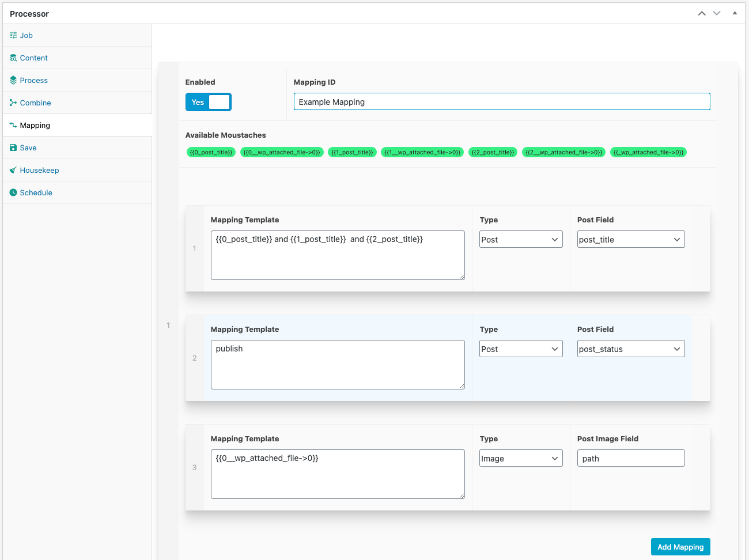This screenshot has height=560, width=749.
Task: Click the Add Mapping button
Action: click(680, 547)
